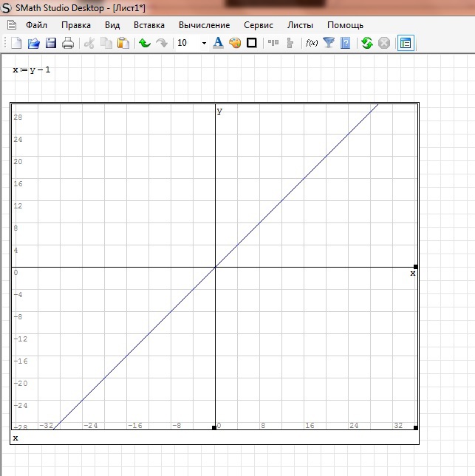The image size is (475, 476).
Task: Toggle region border with the square icon
Action: coord(252,43)
